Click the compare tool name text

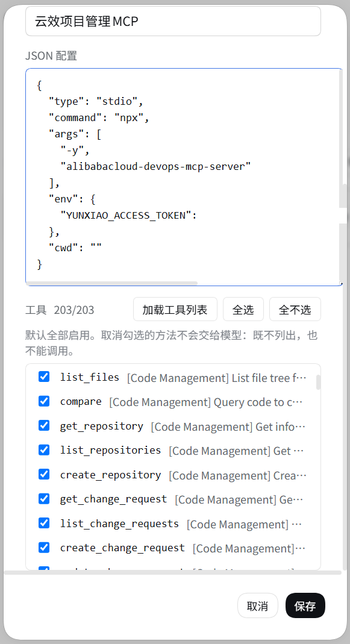pos(81,401)
